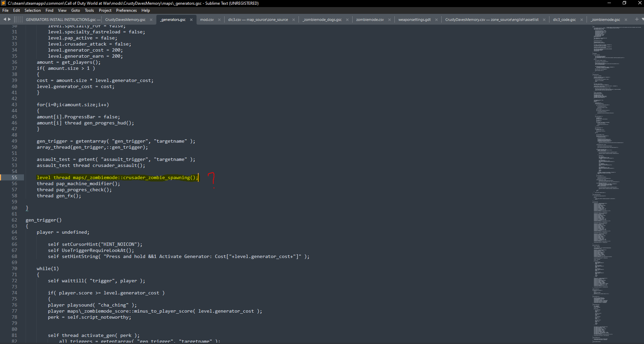Close the _generators.gsc tab
This screenshot has width=644, height=344.
click(x=191, y=20)
